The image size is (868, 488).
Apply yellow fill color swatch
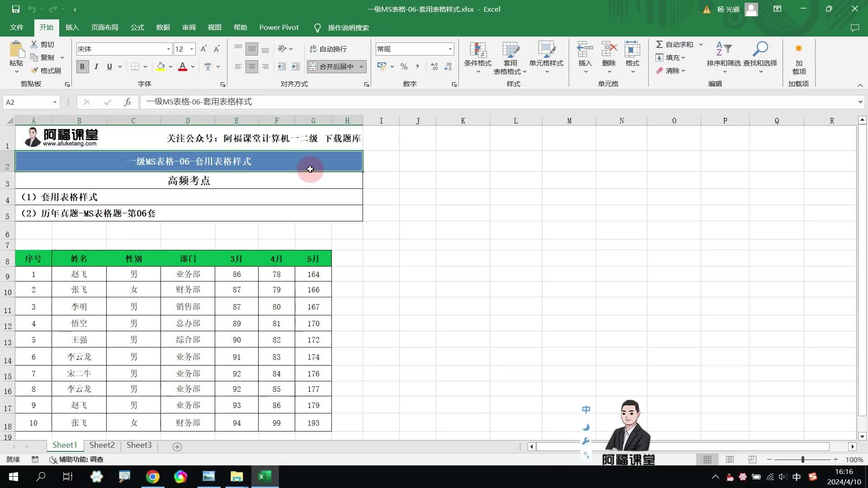coord(160,66)
